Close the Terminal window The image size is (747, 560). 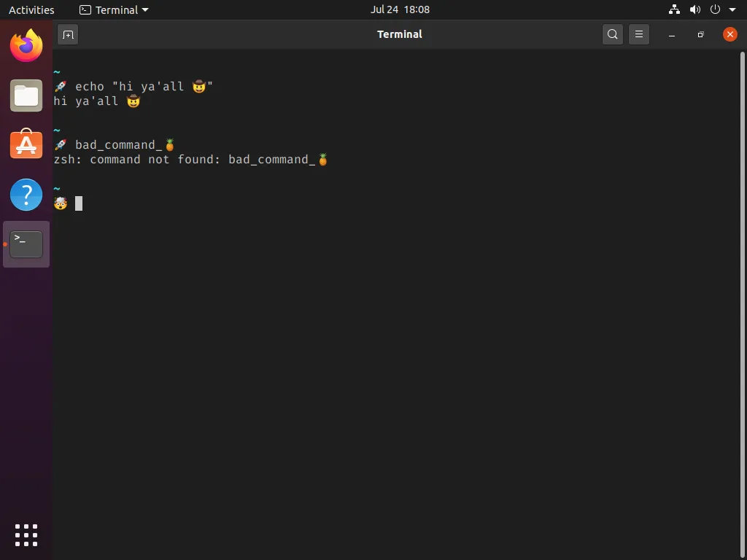pos(729,34)
